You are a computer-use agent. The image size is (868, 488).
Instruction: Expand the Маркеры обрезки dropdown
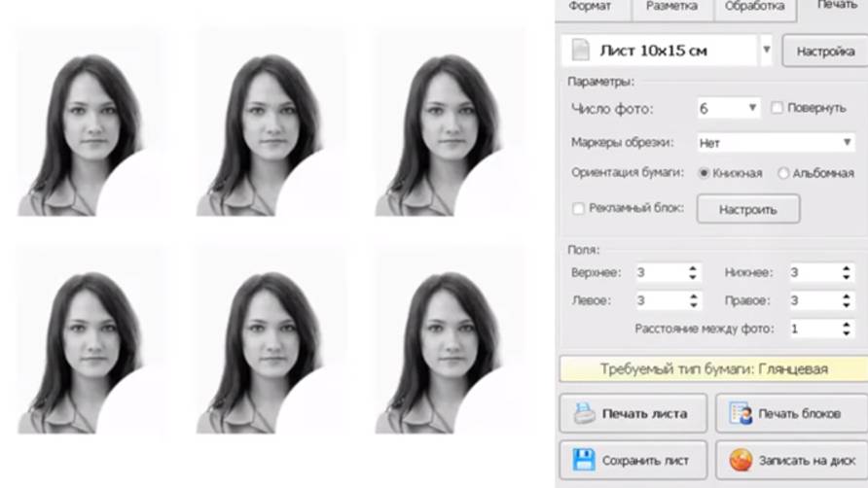847,142
